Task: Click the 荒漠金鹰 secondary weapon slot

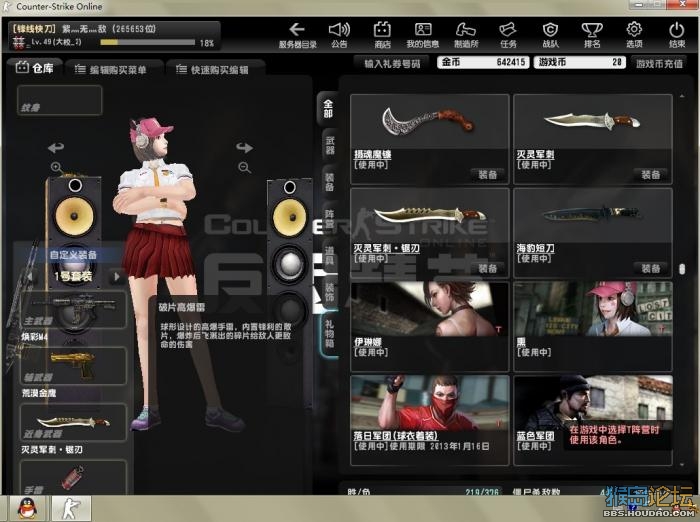Action: point(73,366)
